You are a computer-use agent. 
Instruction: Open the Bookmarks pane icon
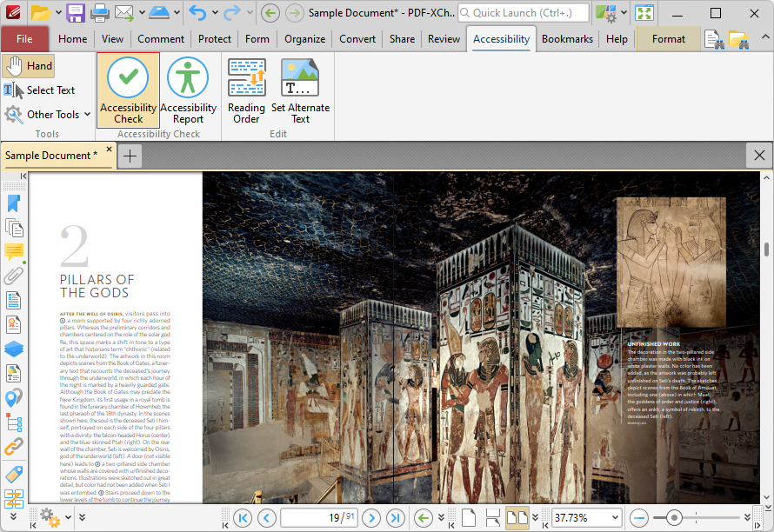point(14,203)
